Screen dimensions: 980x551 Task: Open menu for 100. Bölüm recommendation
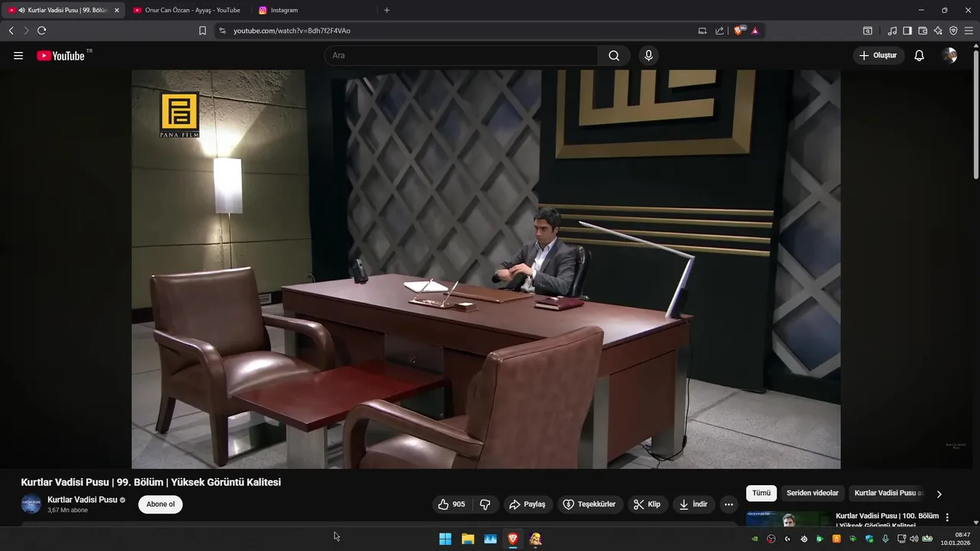(947, 517)
